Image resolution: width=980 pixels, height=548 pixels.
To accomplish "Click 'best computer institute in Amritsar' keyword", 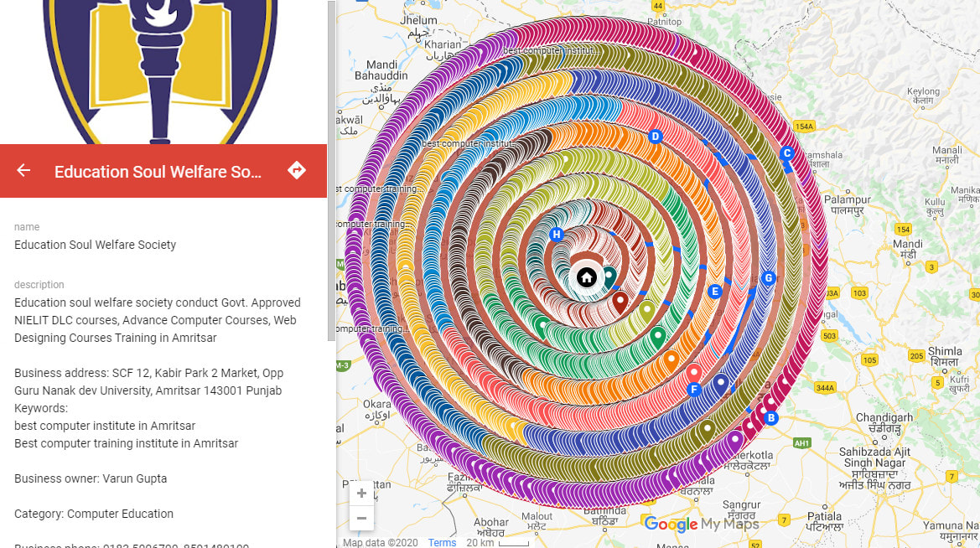I will (x=105, y=426).
